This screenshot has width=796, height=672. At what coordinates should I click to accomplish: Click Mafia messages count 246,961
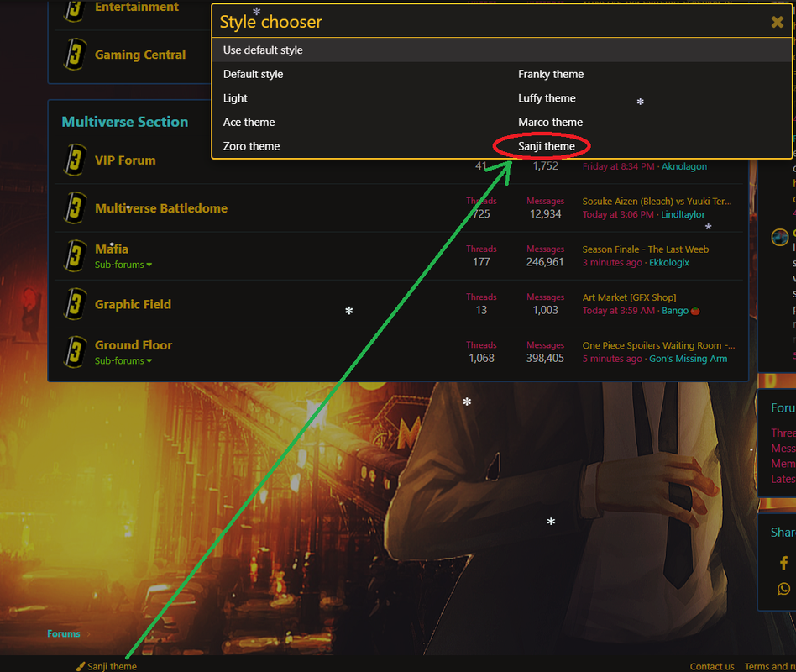[545, 262]
